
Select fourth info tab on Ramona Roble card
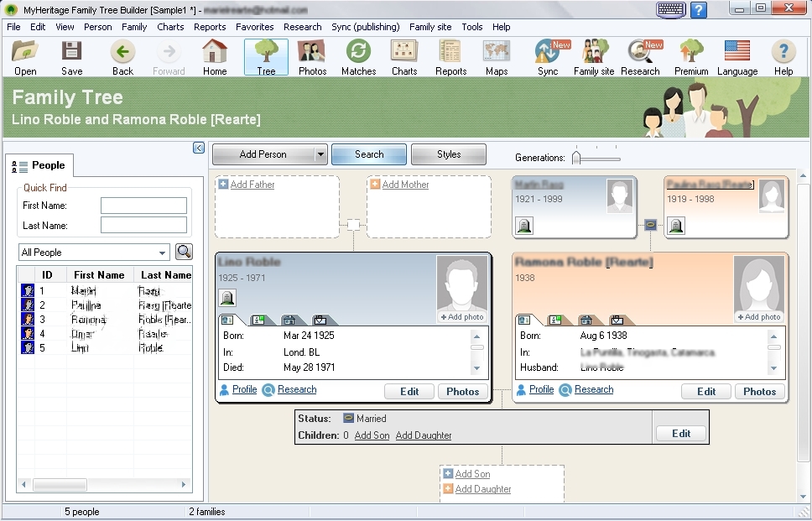click(x=617, y=320)
